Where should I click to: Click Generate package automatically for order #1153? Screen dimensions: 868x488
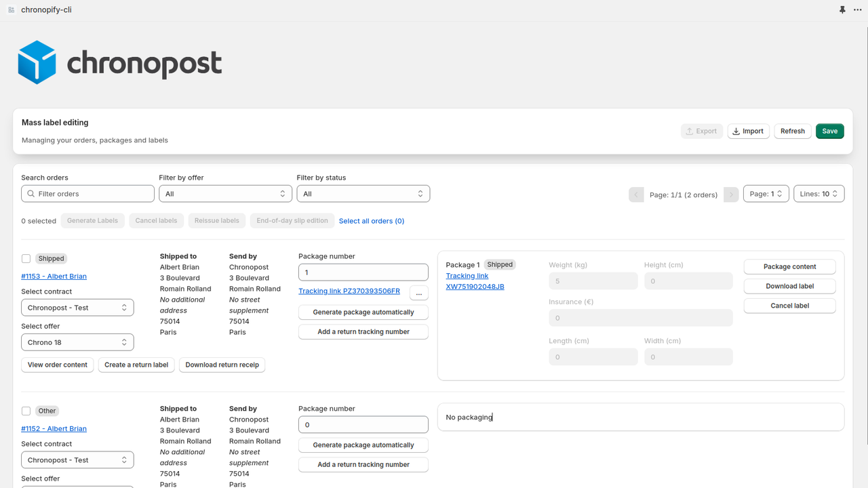click(x=363, y=312)
